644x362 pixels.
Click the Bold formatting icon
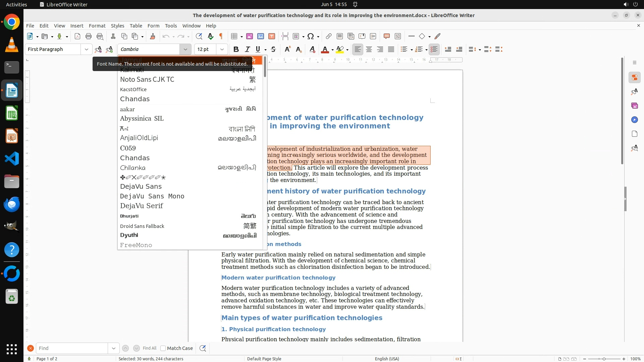click(236, 49)
